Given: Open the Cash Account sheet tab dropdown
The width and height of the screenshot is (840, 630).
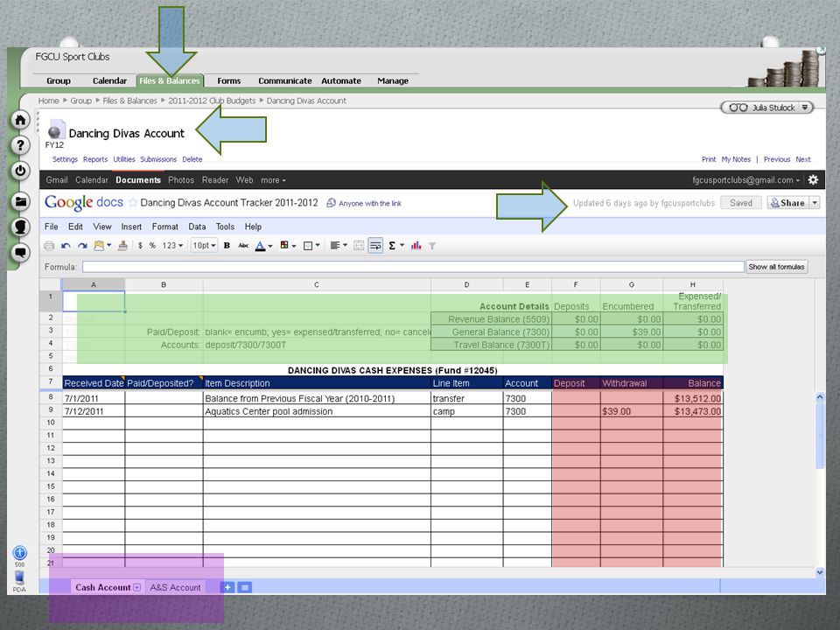Looking at the screenshot, I should [137, 588].
